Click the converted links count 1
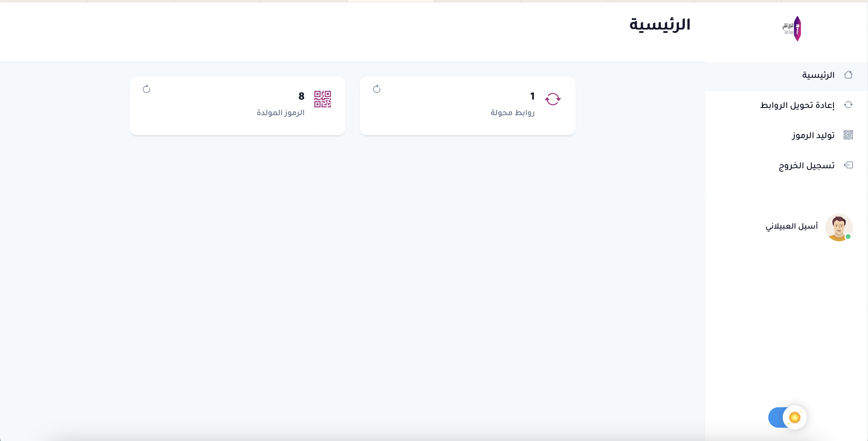 pyautogui.click(x=532, y=97)
